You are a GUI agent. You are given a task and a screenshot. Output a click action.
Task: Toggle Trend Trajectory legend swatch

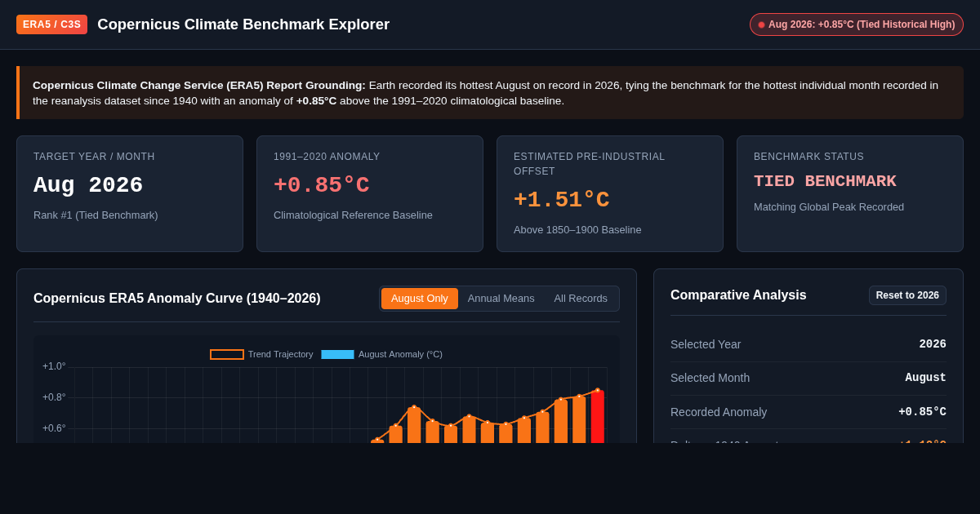(227, 354)
